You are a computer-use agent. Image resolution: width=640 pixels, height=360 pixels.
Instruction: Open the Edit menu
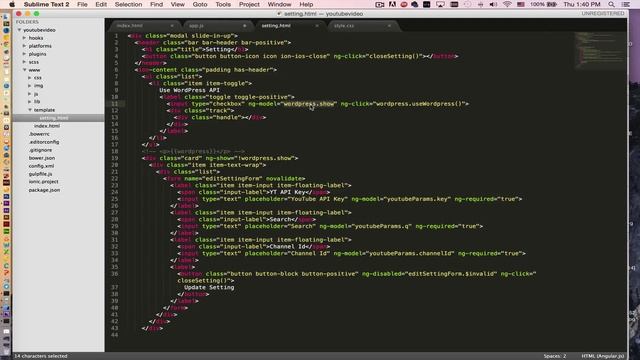click(101, 4)
